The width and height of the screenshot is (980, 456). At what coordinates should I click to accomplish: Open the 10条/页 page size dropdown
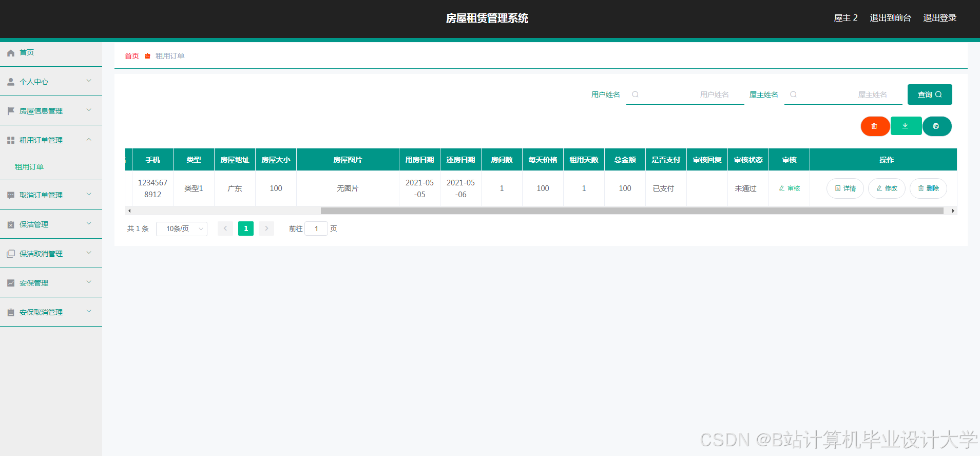tap(182, 229)
